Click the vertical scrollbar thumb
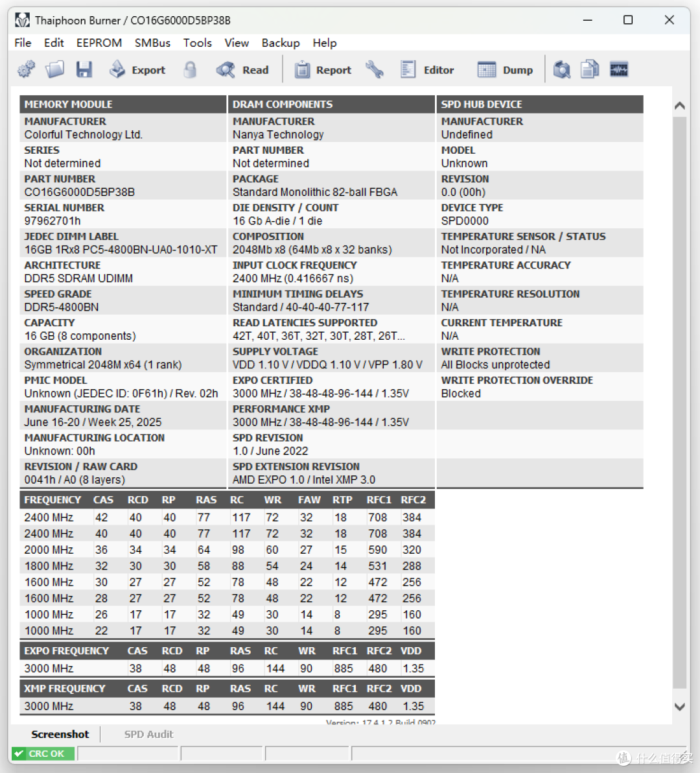The image size is (700, 773). pyautogui.click(x=680, y=402)
